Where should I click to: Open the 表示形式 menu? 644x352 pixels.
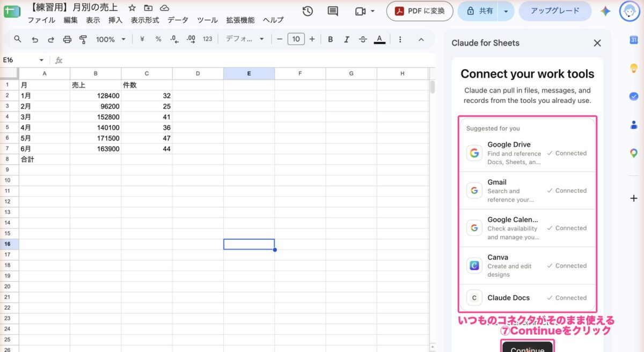(145, 20)
